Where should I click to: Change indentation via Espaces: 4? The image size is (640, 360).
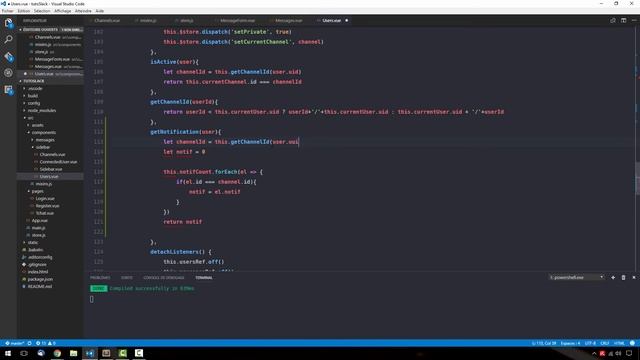570,343
